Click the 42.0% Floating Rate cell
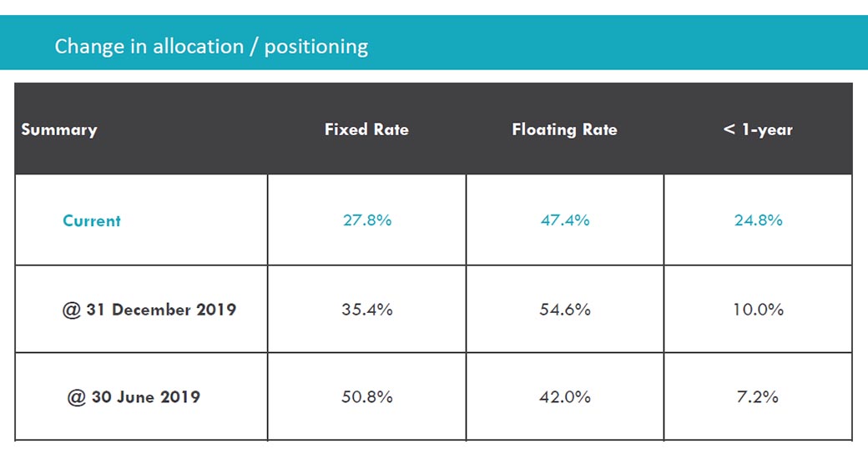The image size is (868, 459). [x=564, y=396]
